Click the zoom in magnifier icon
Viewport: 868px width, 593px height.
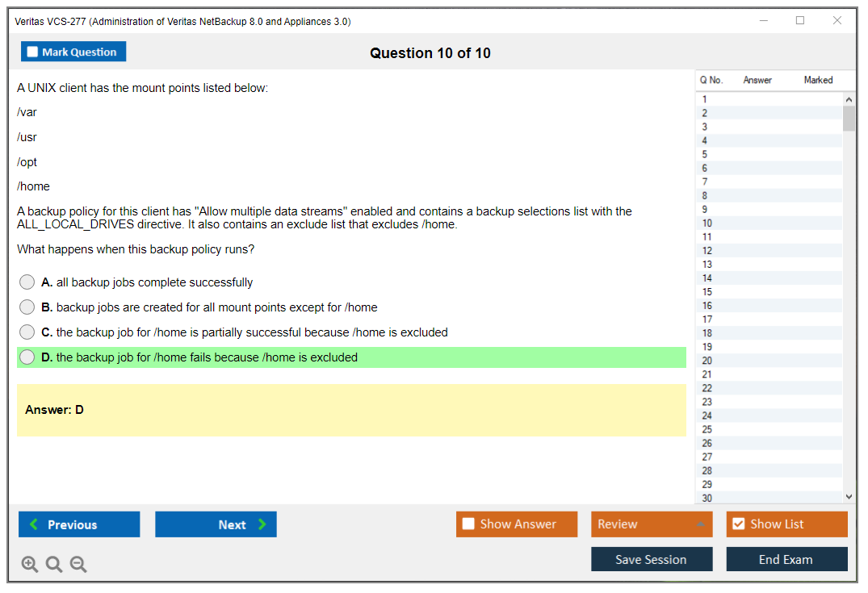tap(30, 565)
